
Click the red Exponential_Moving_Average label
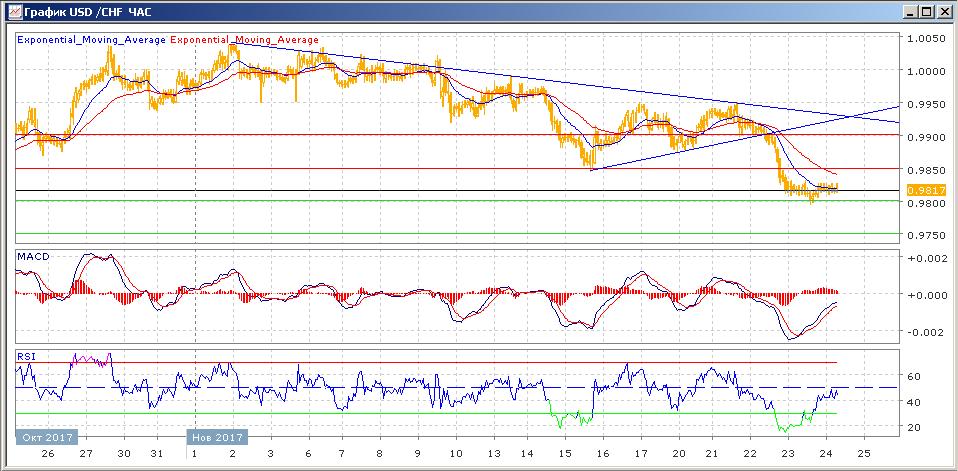point(245,40)
